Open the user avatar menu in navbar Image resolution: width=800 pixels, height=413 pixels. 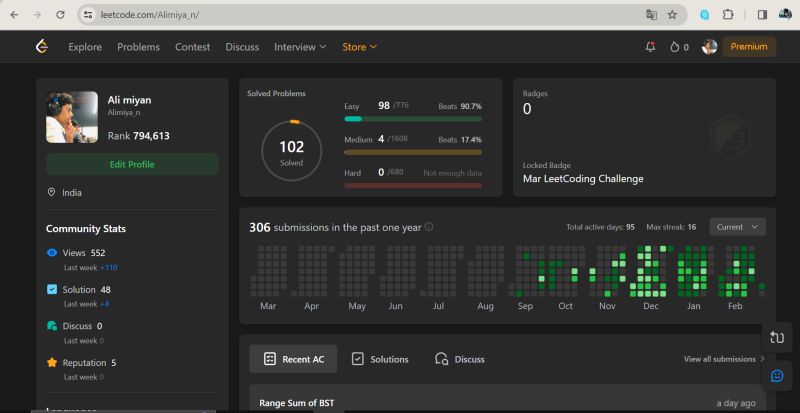(x=709, y=47)
